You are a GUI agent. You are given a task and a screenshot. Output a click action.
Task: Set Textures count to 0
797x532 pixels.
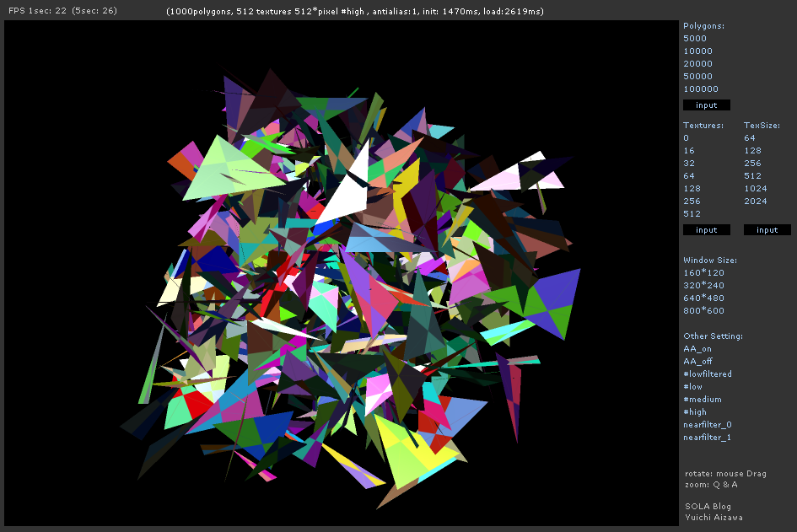click(687, 138)
